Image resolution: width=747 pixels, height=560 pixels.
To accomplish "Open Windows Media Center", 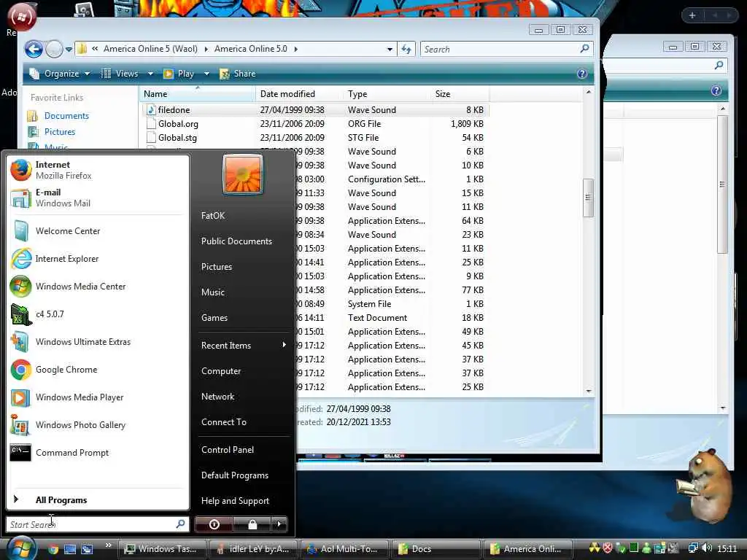I will [98, 286].
